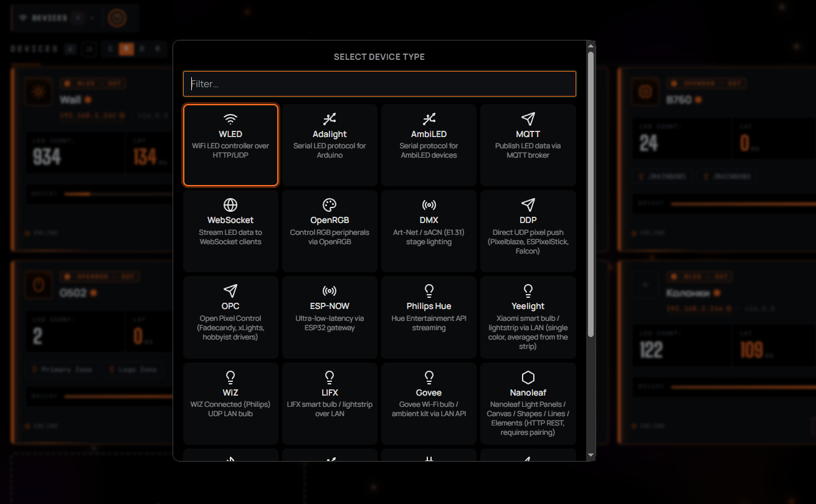Click the O502 device mouse icon
This screenshot has width=816, height=504.
tap(39, 285)
